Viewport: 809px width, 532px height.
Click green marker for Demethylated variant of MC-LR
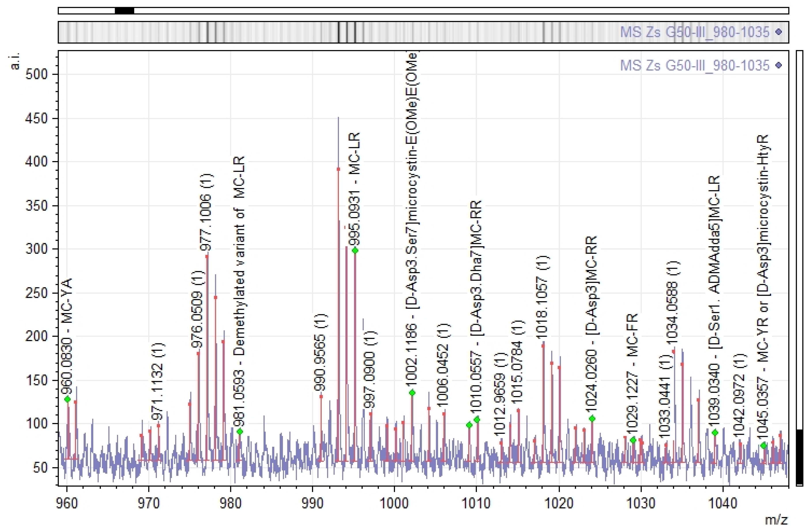click(240, 432)
